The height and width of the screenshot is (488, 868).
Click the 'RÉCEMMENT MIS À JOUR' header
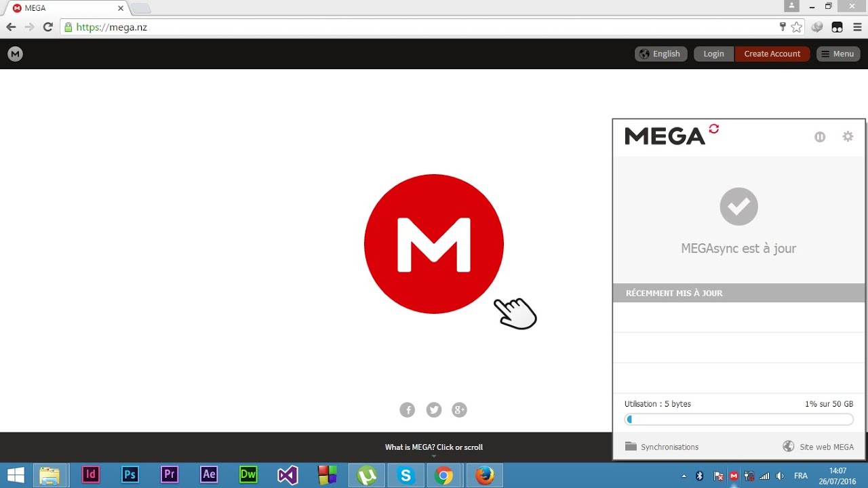(739, 293)
